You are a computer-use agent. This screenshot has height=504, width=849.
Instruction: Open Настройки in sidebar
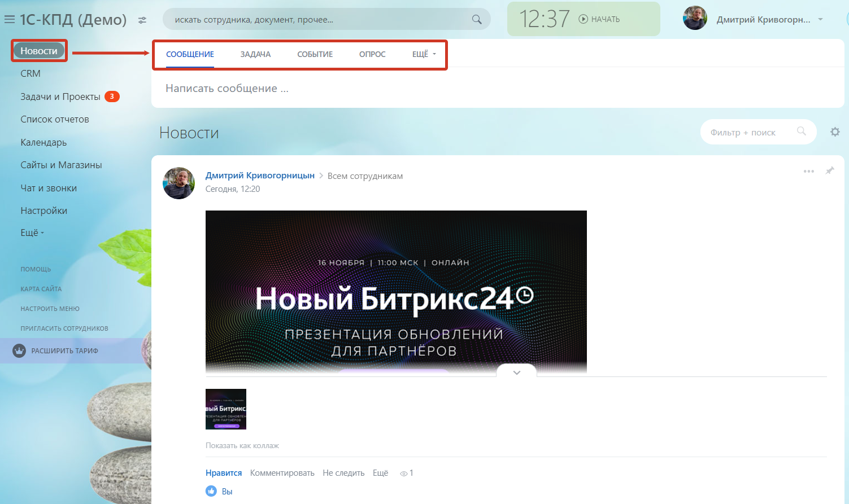44,211
